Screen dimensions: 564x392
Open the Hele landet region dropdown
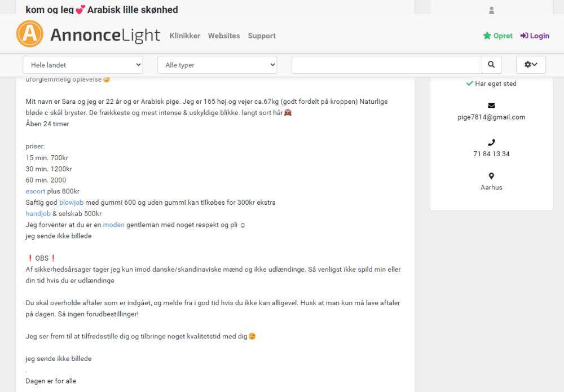pos(83,65)
